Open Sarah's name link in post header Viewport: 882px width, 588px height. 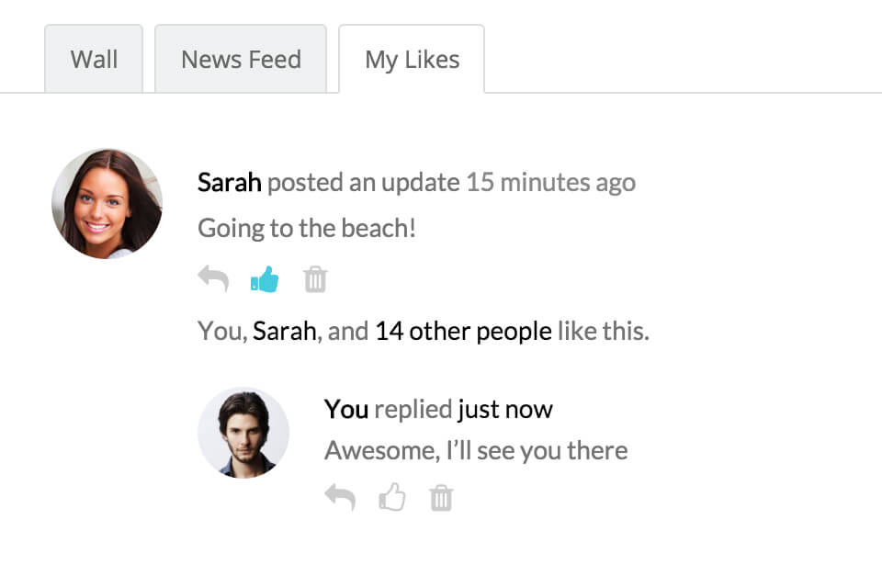pos(230,182)
